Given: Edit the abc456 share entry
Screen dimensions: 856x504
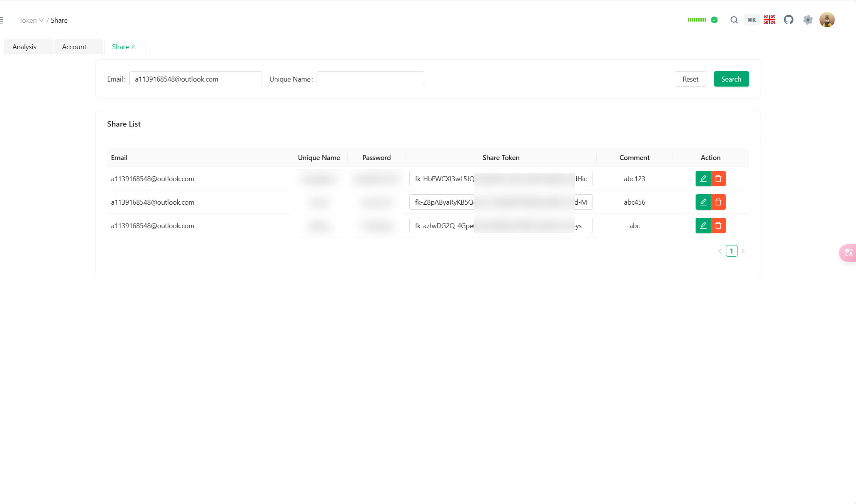Looking at the screenshot, I should point(703,202).
